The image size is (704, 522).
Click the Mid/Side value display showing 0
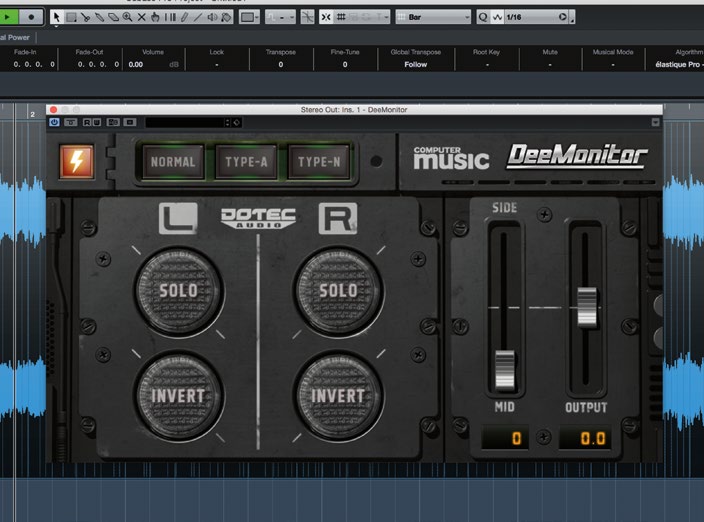tap(505, 438)
